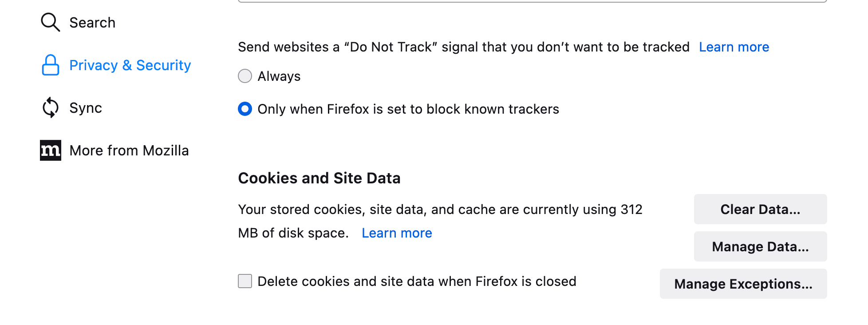Screen dimensions: 868x325
Task: Click the Clear Data... button
Action: point(760,209)
